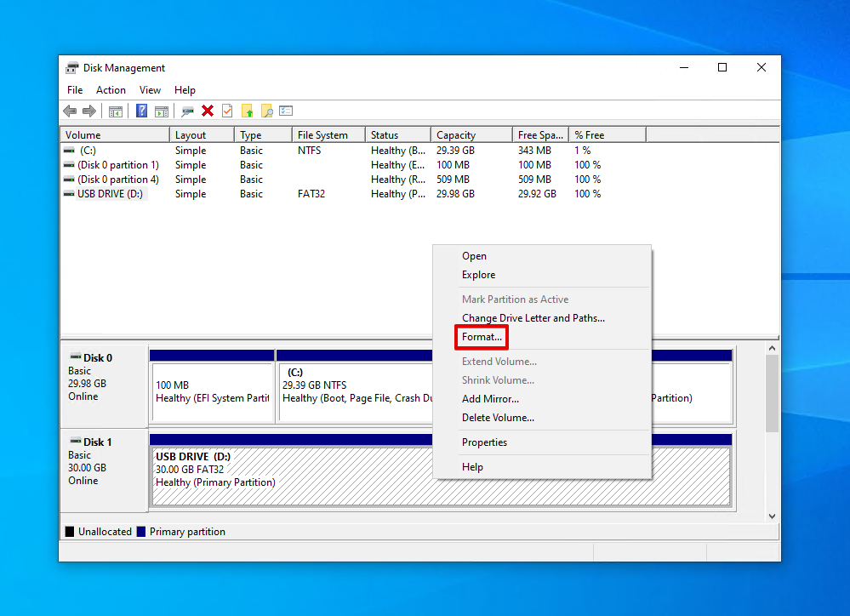Viewport: 850px width, 616px height.
Task: Click the Show/Hide Console Tree icon
Action: click(116, 111)
